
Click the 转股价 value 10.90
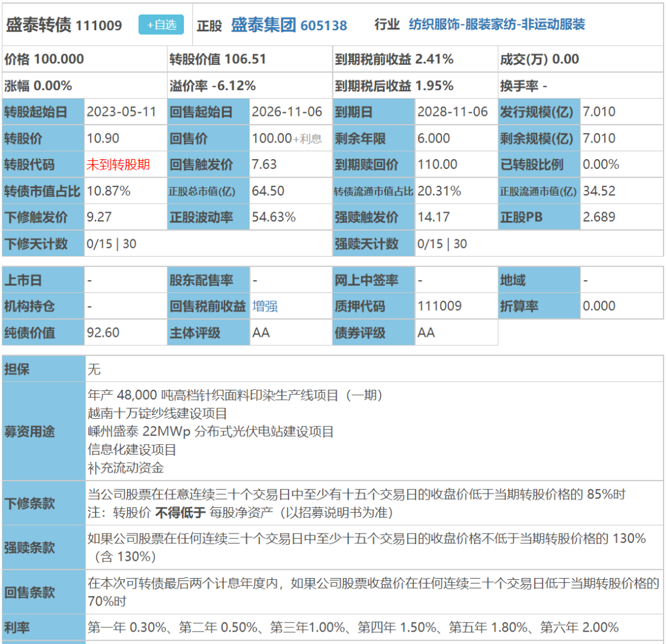click(103, 139)
